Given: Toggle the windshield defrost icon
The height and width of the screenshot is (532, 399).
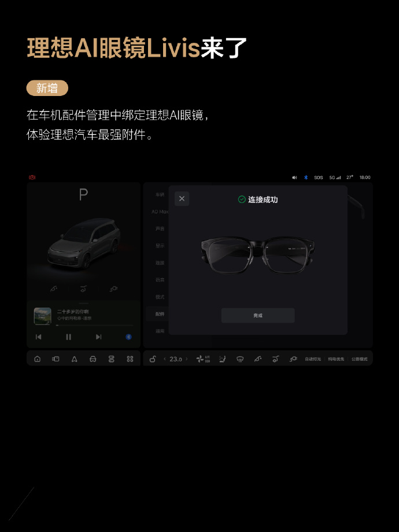Looking at the screenshot, I should point(240,359).
